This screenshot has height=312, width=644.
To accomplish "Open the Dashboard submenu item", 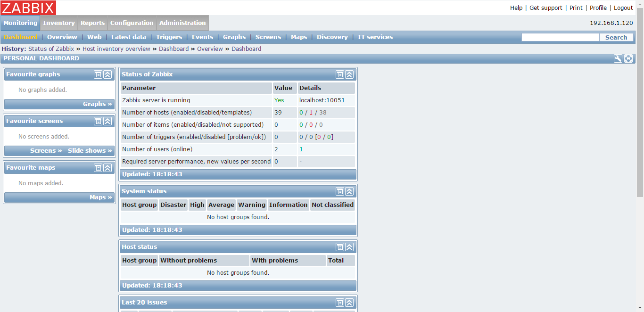I will coord(20,37).
